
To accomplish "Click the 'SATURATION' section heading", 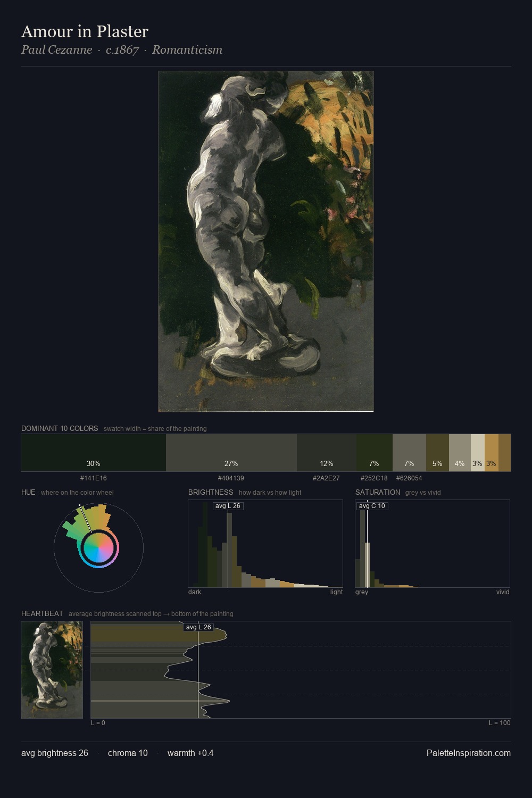I will tap(378, 492).
